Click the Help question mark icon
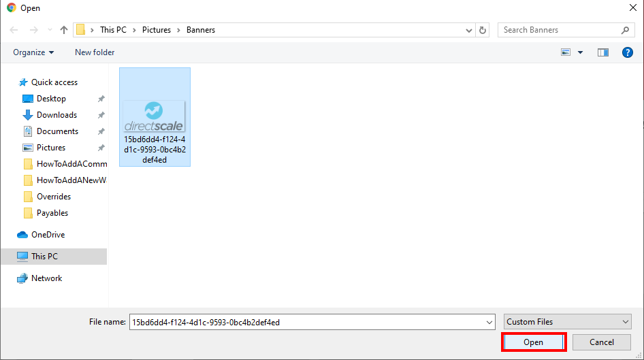 [x=628, y=52]
